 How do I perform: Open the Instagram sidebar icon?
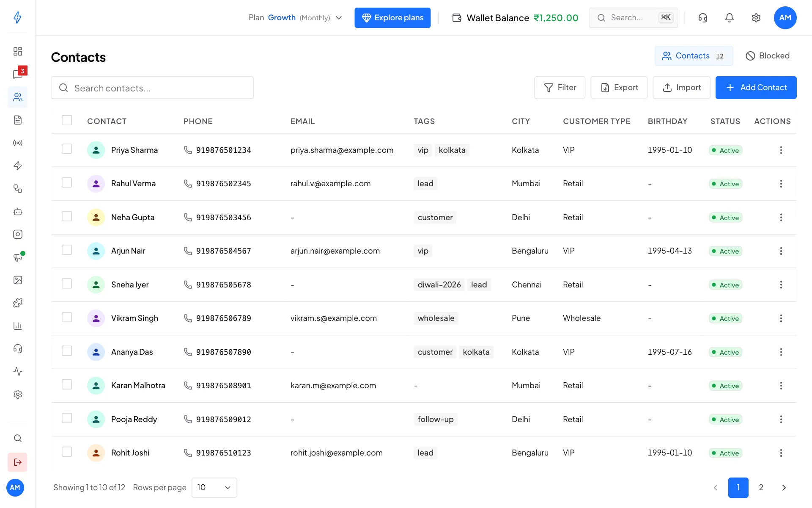17,234
